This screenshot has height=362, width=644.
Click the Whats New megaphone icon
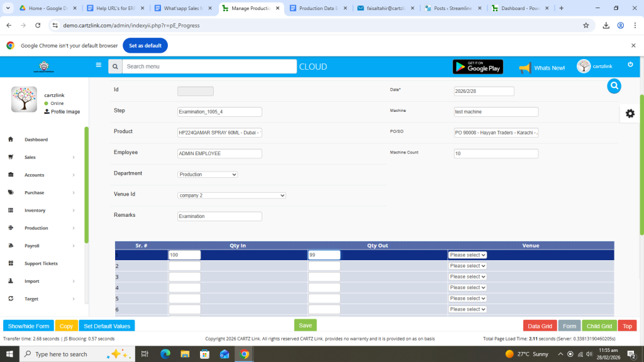525,68
